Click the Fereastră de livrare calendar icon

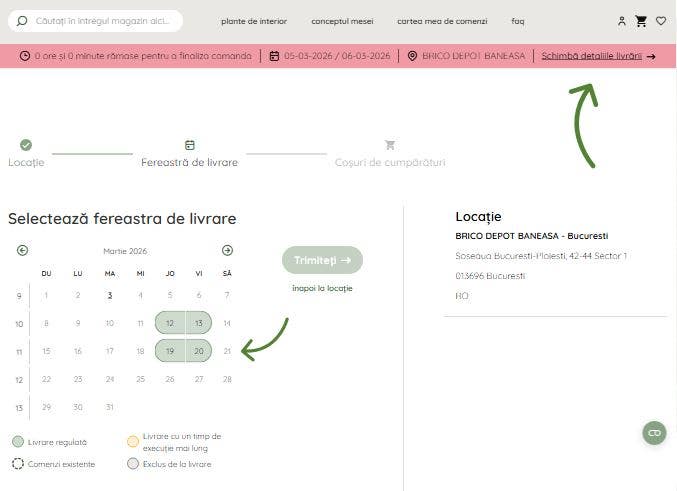[190, 145]
